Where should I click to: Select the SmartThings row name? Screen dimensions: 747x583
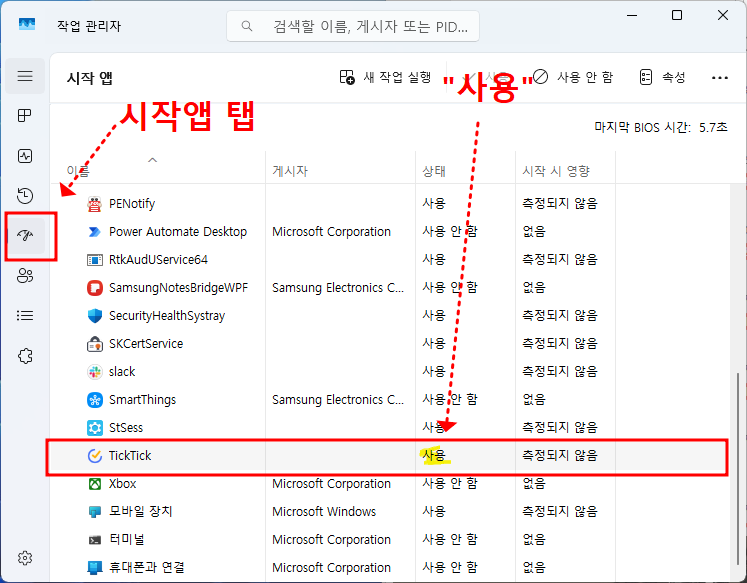coord(142,400)
